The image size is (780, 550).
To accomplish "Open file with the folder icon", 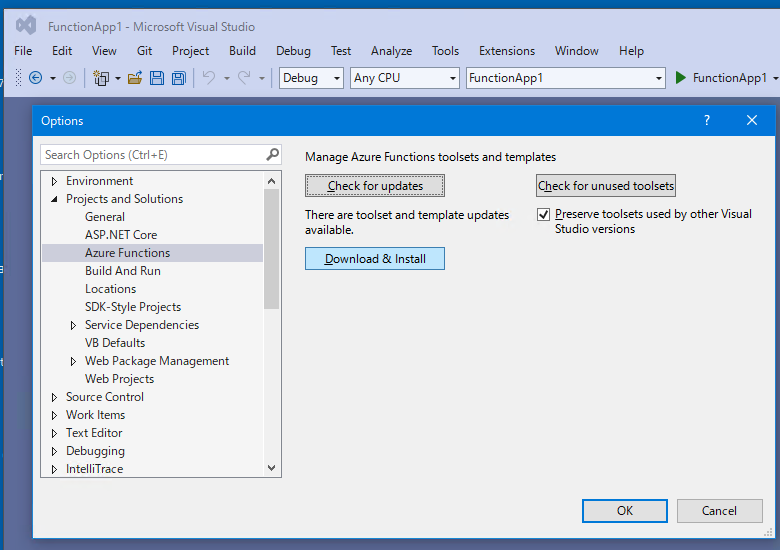I will [x=135, y=78].
